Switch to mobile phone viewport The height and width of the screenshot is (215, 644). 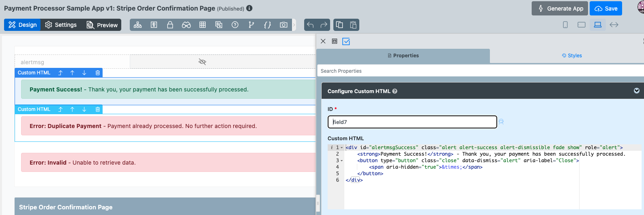click(565, 25)
